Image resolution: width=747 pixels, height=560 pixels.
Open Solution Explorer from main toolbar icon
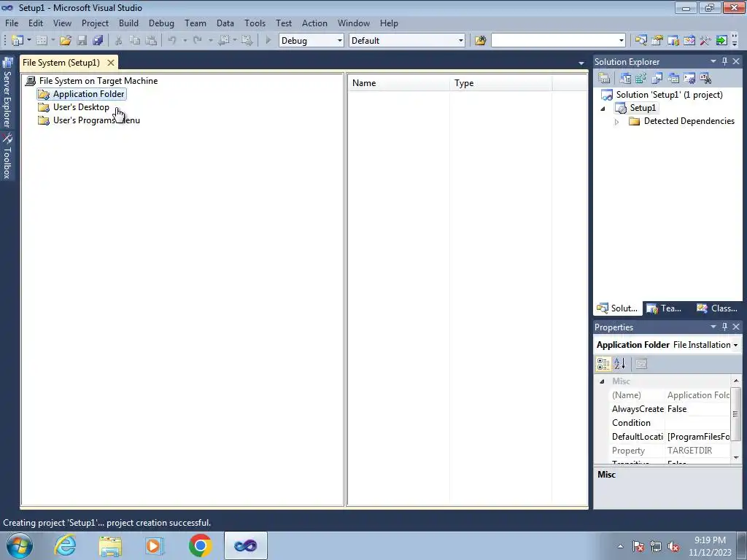click(x=640, y=41)
